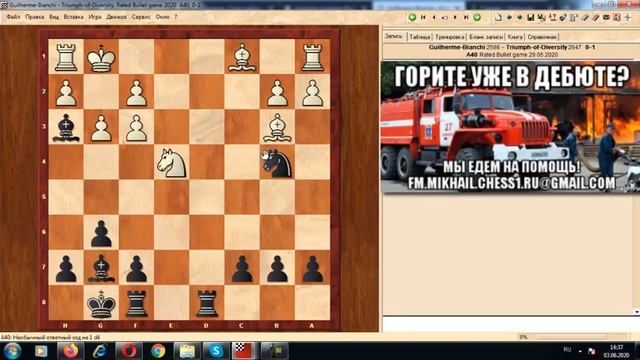Switch to the Справочная tab
The width and height of the screenshot is (640, 360).
tap(542, 37)
